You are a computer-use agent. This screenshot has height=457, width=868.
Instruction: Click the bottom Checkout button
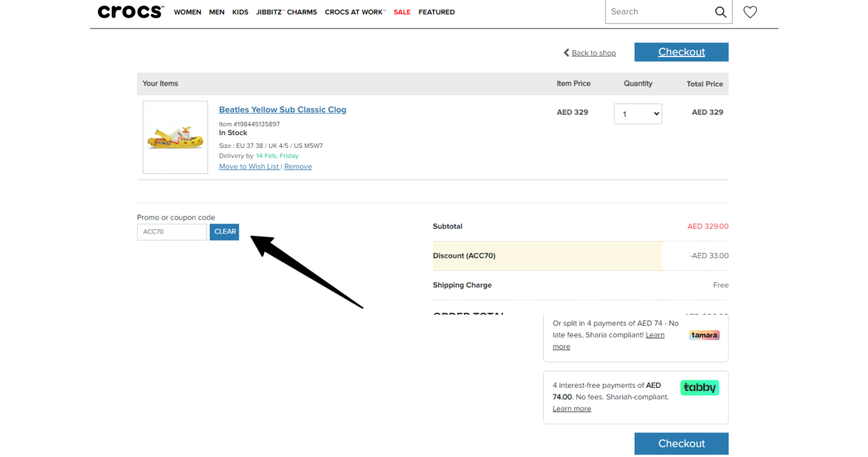[x=681, y=444]
